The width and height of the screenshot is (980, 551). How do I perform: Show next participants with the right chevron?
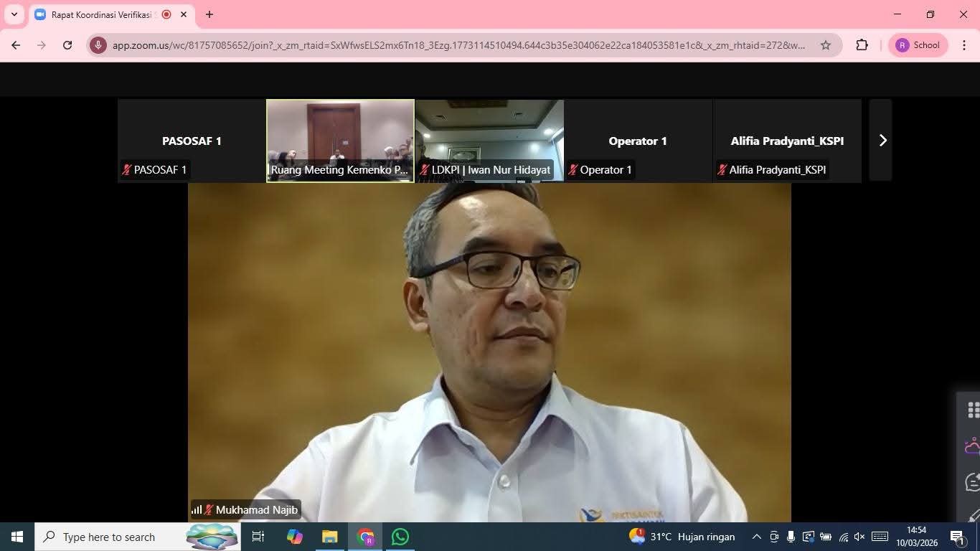click(x=882, y=141)
